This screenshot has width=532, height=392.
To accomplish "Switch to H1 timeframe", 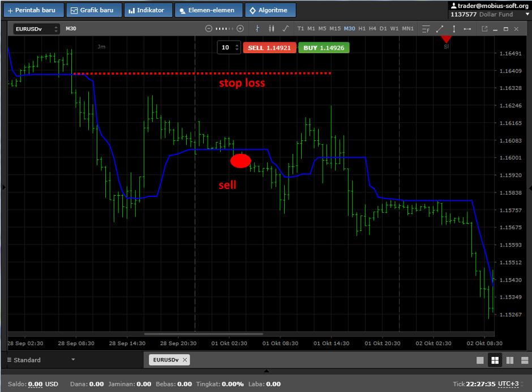I will 362,29.
